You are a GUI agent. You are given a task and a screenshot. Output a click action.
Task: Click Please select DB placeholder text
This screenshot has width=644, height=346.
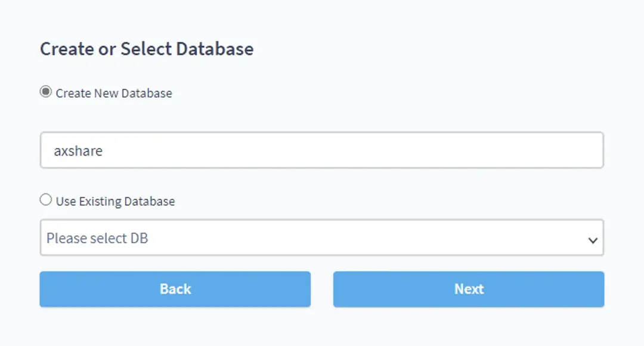coord(97,238)
